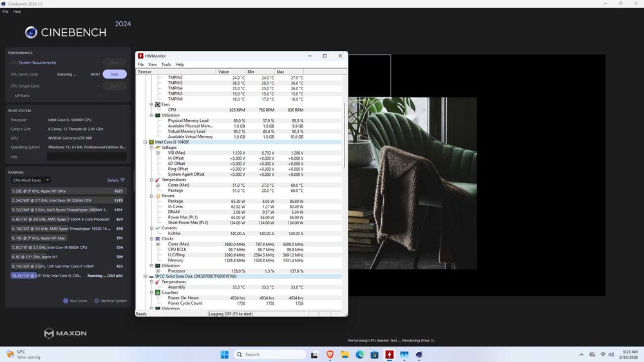
Task: Open Task View from the taskbar
Action: click(314, 355)
